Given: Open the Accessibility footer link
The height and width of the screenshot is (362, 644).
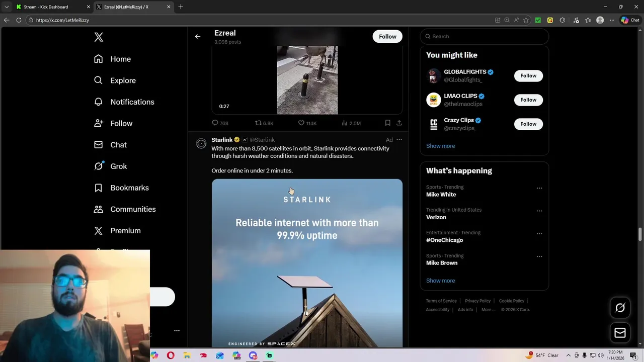Looking at the screenshot, I should 438,310.
